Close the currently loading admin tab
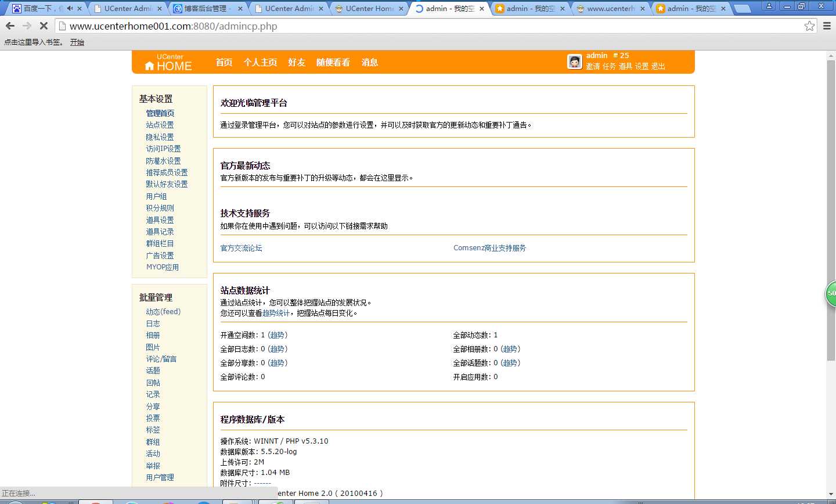Screen dimensions: 836x504 (x=482, y=9)
